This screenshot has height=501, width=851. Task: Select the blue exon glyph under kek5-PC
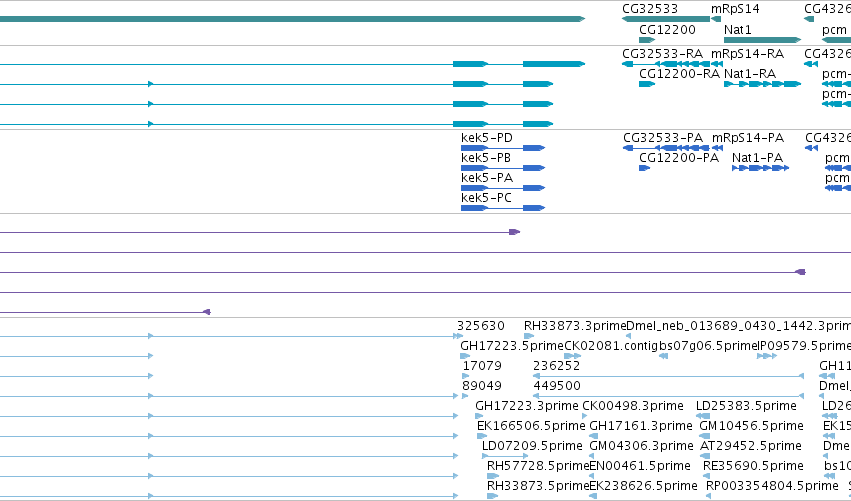click(503, 208)
